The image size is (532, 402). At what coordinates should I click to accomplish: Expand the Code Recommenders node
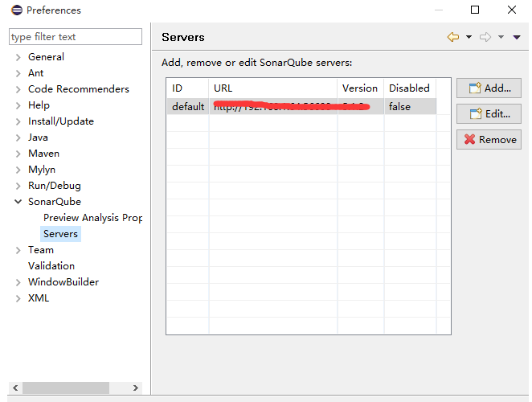tap(18, 89)
